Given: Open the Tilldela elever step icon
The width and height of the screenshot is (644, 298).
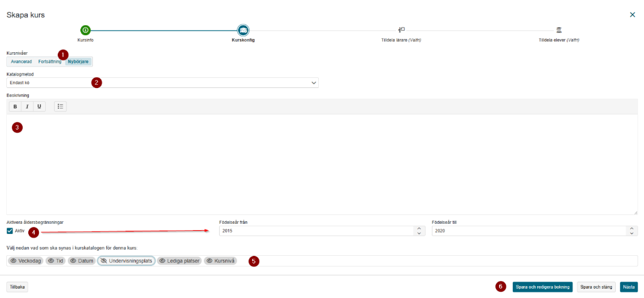Looking at the screenshot, I should pyautogui.click(x=559, y=30).
